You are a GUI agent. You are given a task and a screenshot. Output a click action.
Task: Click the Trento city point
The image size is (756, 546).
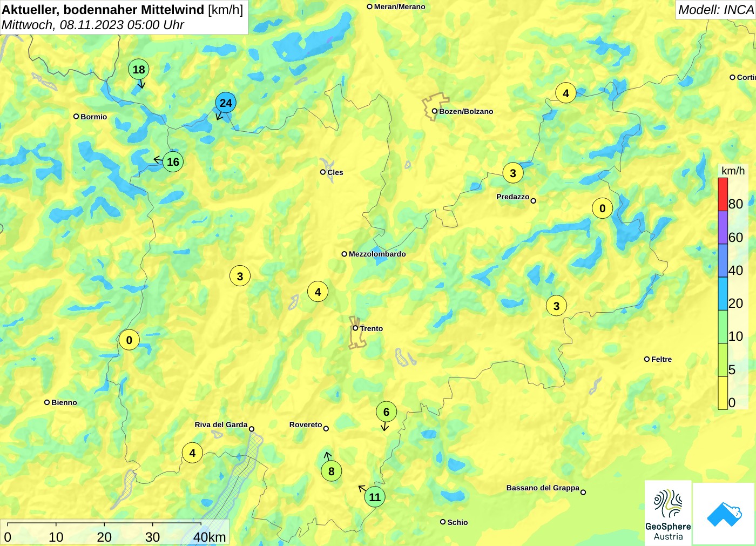click(355, 328)
